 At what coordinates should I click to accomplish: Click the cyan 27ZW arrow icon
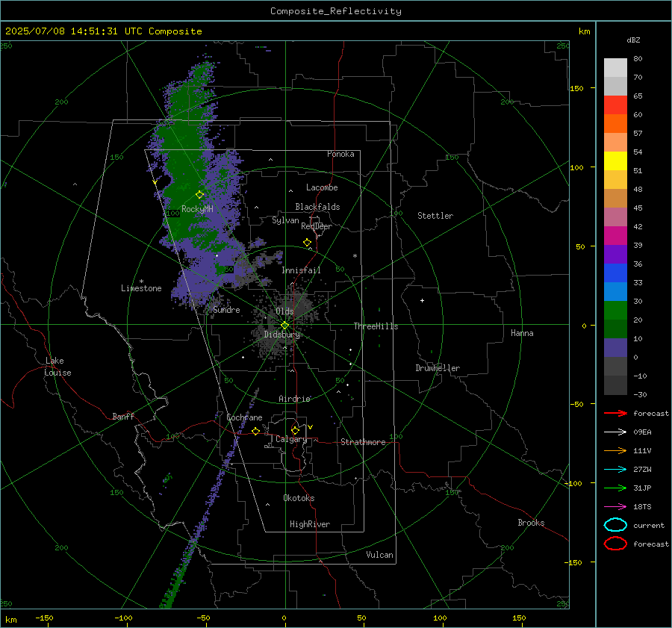click(x=615, y=470)
